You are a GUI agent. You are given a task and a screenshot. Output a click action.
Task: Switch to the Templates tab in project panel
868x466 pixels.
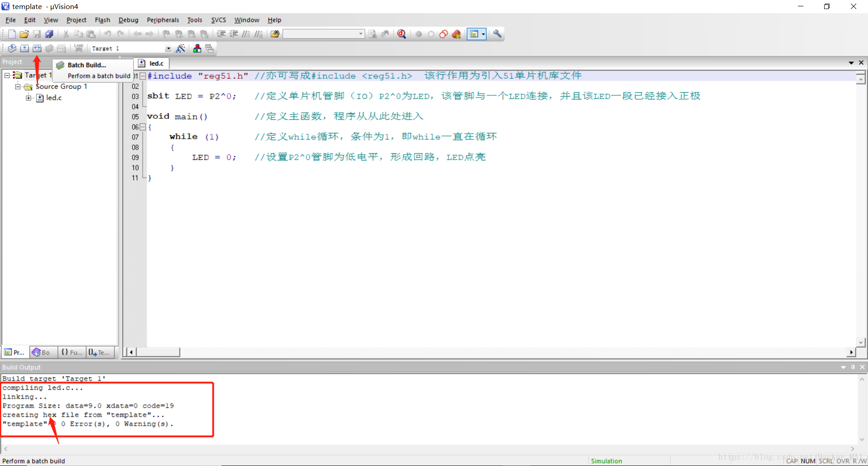pyautogui.click(x=99, y=352)
